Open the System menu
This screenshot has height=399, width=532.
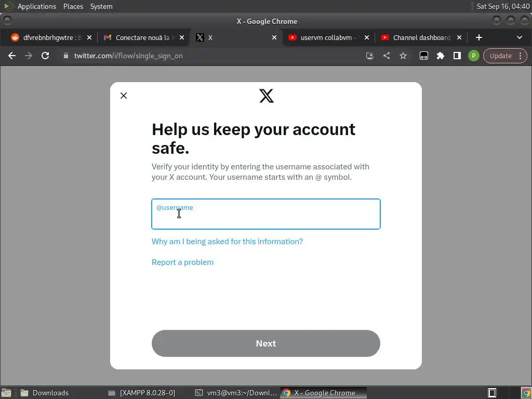[101, 6]
